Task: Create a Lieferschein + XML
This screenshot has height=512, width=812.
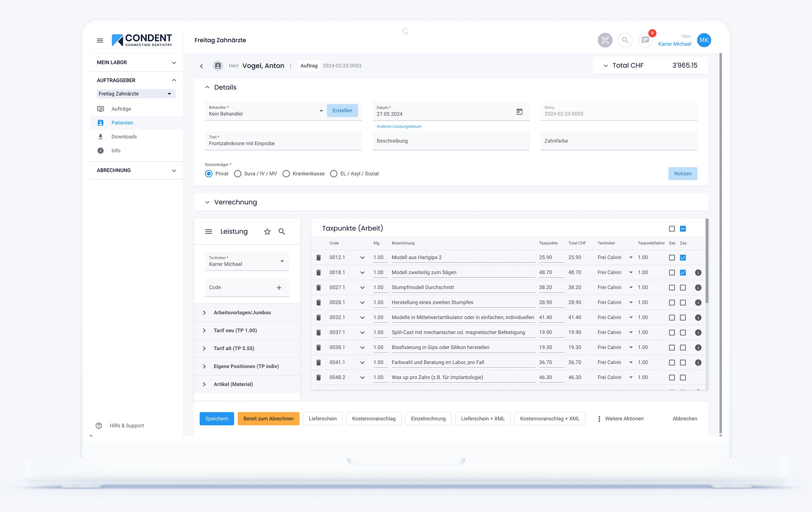Action: [483, 419]
